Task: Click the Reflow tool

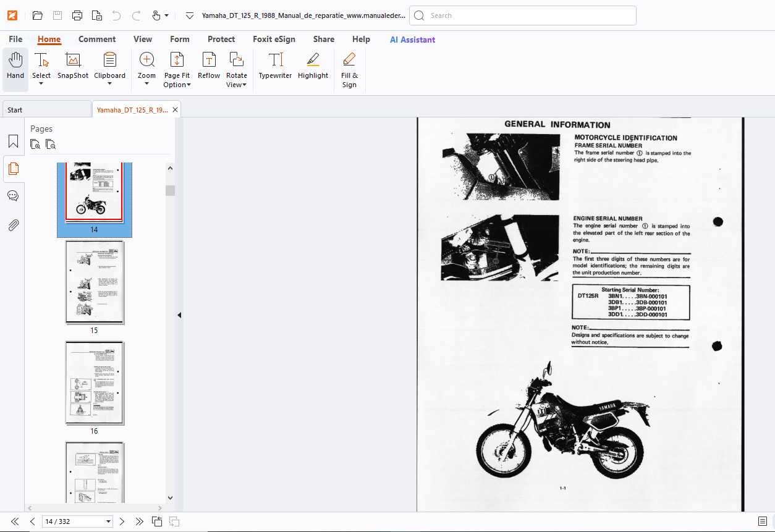Action: 209,66
